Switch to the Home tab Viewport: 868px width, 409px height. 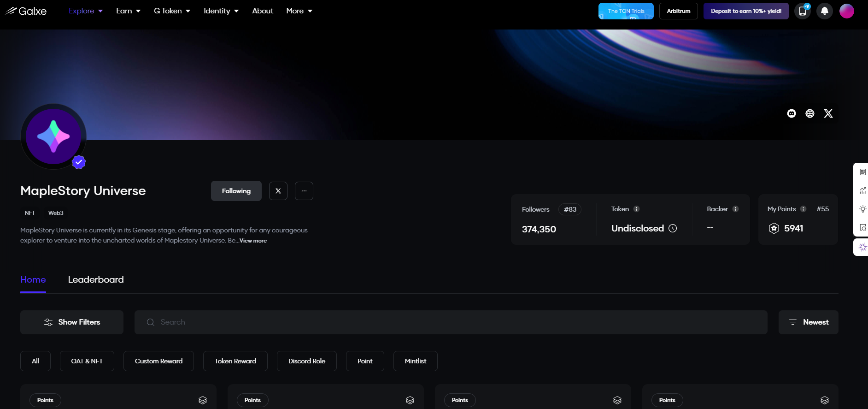[x=33, y=279]
